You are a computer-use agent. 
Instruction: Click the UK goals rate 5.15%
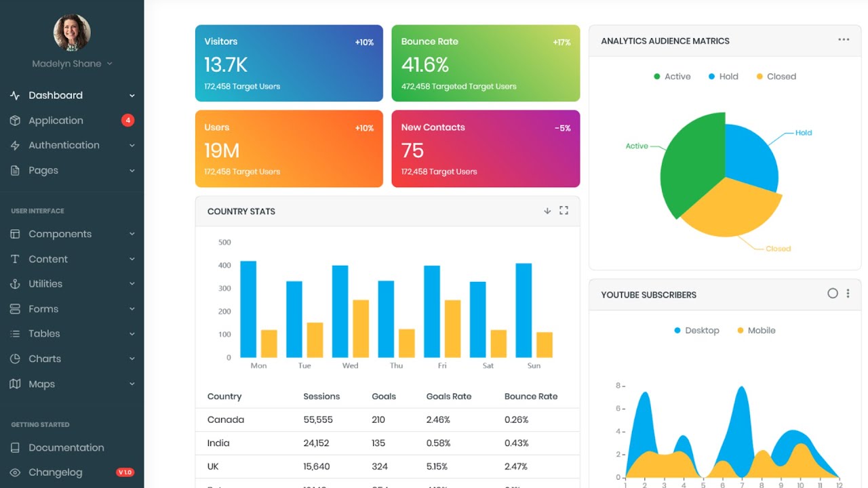[x=437, y=466]
